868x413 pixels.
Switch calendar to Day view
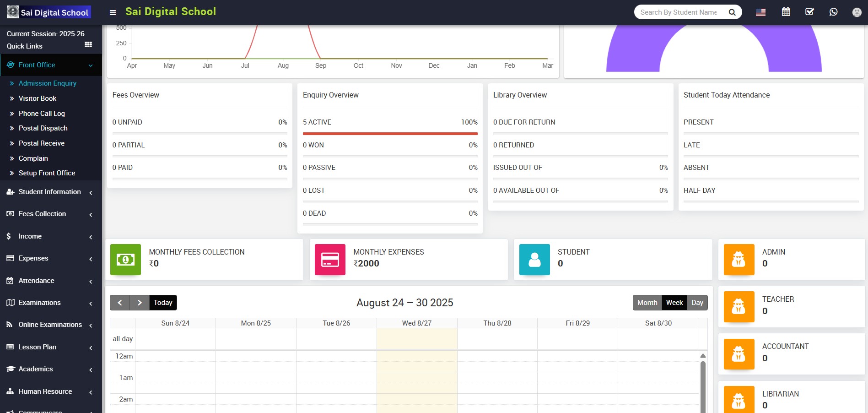697,303
